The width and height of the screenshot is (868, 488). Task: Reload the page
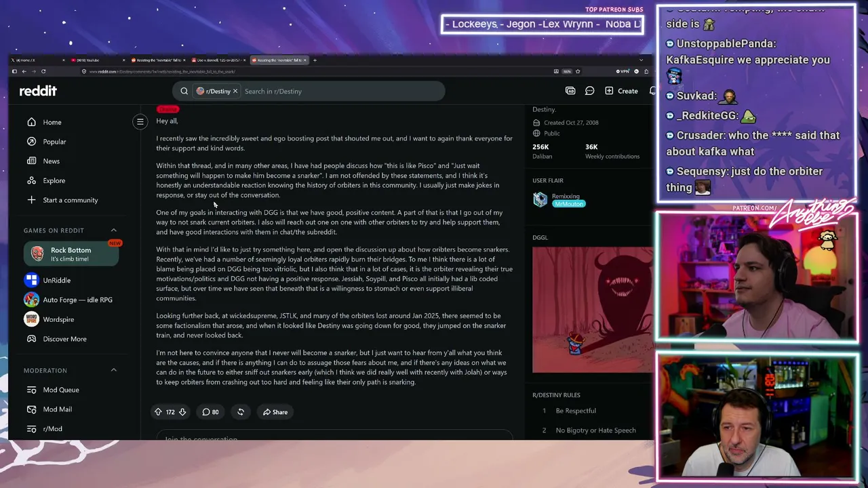coord(43,71)
